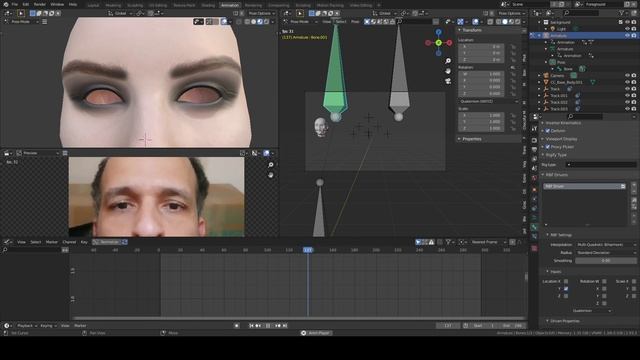Screen dimensions: 640x360
Task: Enable Scale X input checkbox
Action: 633,281
